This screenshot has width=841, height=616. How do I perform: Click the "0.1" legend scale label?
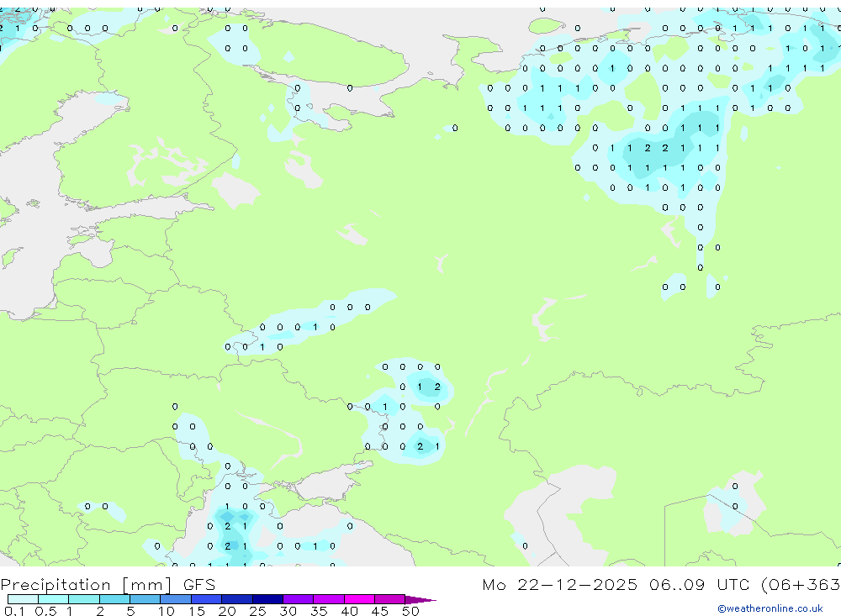14,611
